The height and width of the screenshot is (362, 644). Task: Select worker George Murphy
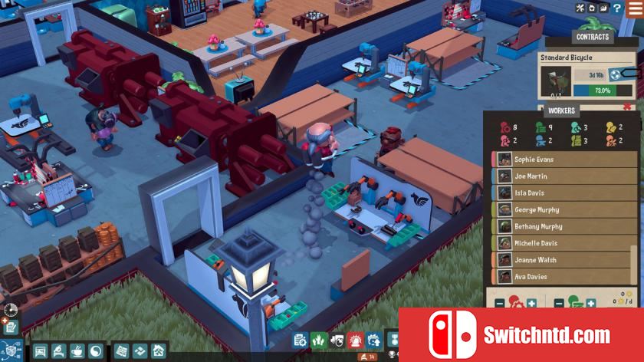point(564,210)
